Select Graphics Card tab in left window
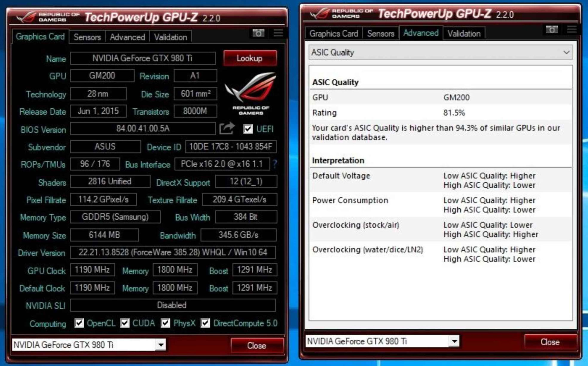This screenshot has width=588, height=366. pos(40,37)
